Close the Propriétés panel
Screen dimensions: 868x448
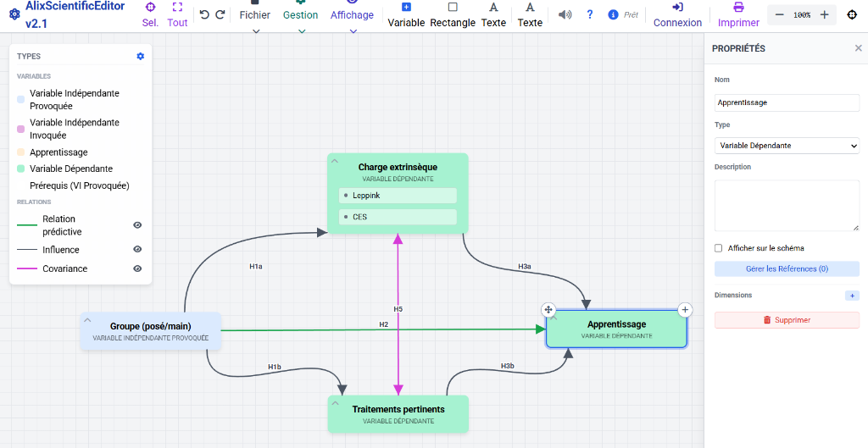click(858, 48)
